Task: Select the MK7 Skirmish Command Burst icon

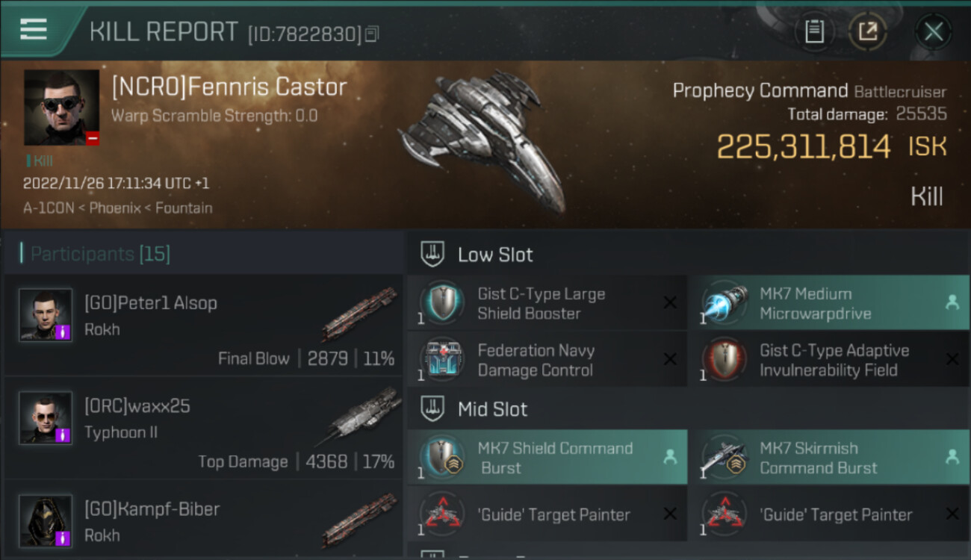Action: click(724, 458)
